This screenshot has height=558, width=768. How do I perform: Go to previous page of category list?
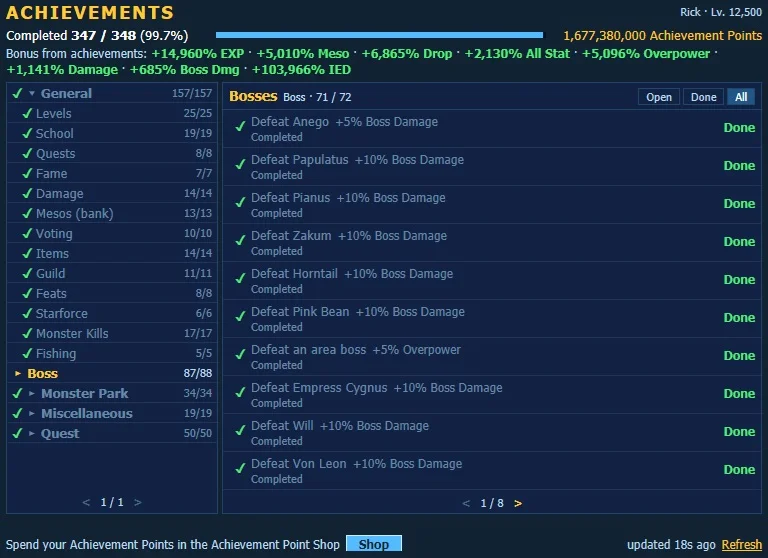tap(86, 502)
